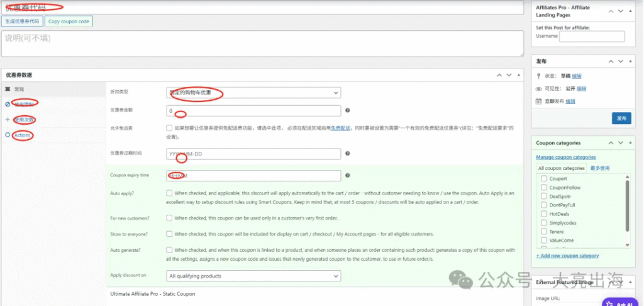Switch to the 最多使用 categories tab

click(599, 168)
